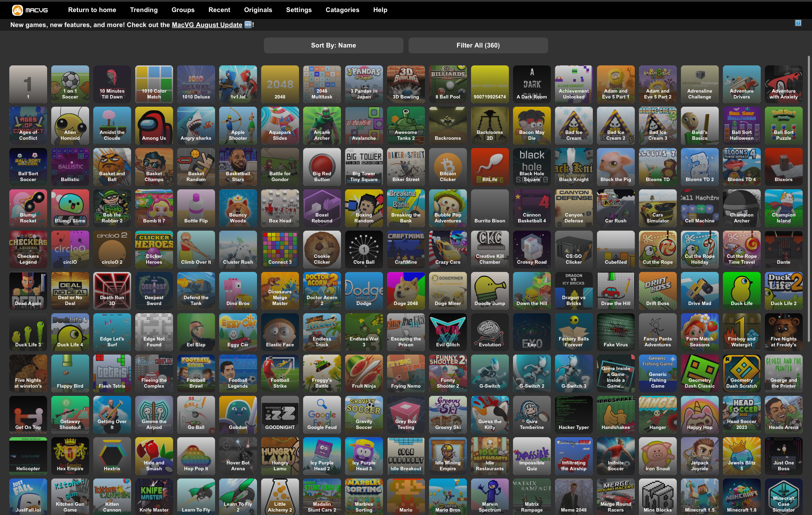The image size is (812, 515).
Task: Launch the BitLife game tile
Action: tap(490, 167)
